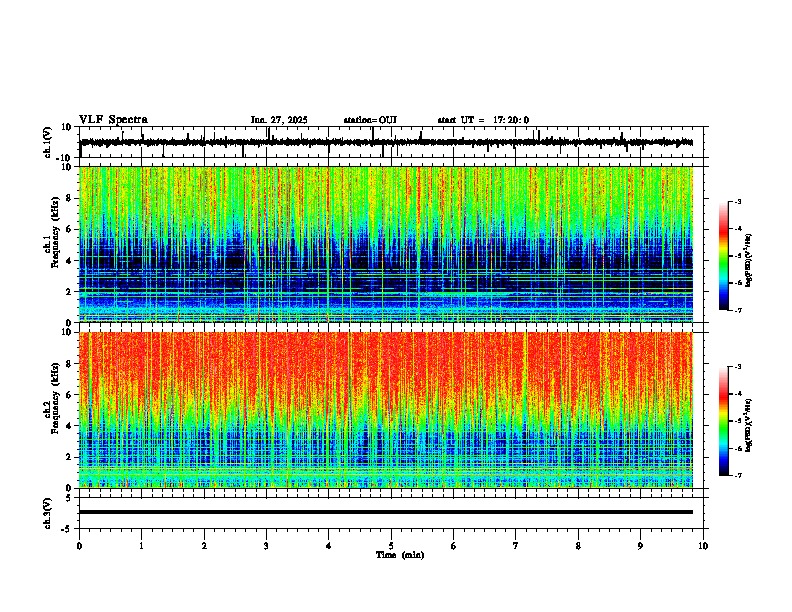Screen dimensions: 792x612
Task: Click the "5" tick label on the Time axis
Action: (391, 546)
